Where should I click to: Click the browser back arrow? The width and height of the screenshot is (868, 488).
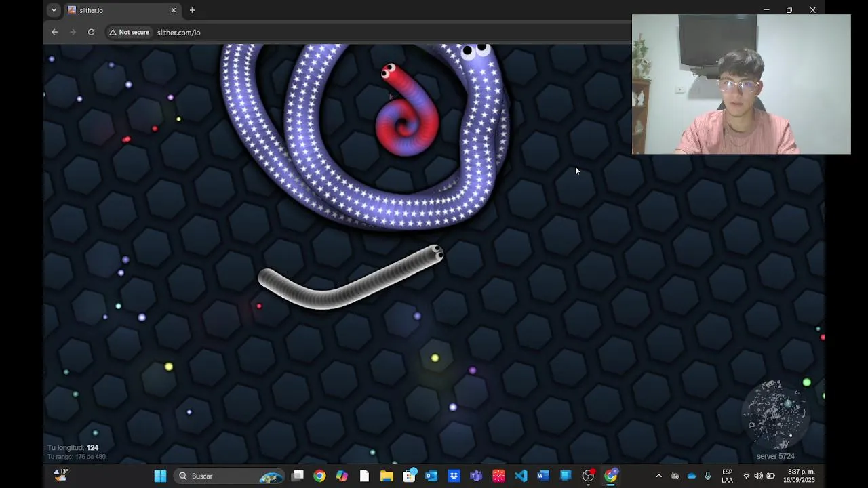55,32
